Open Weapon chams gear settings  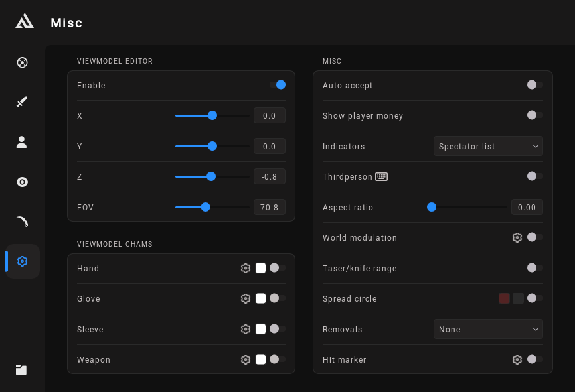pos(246,359)
